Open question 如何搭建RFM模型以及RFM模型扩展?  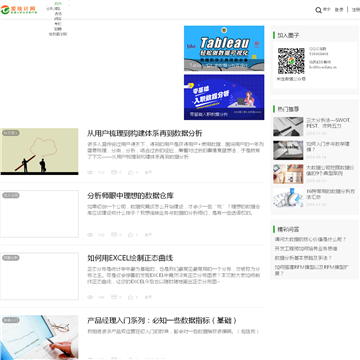pyautogui.click(x=312, y=270)
